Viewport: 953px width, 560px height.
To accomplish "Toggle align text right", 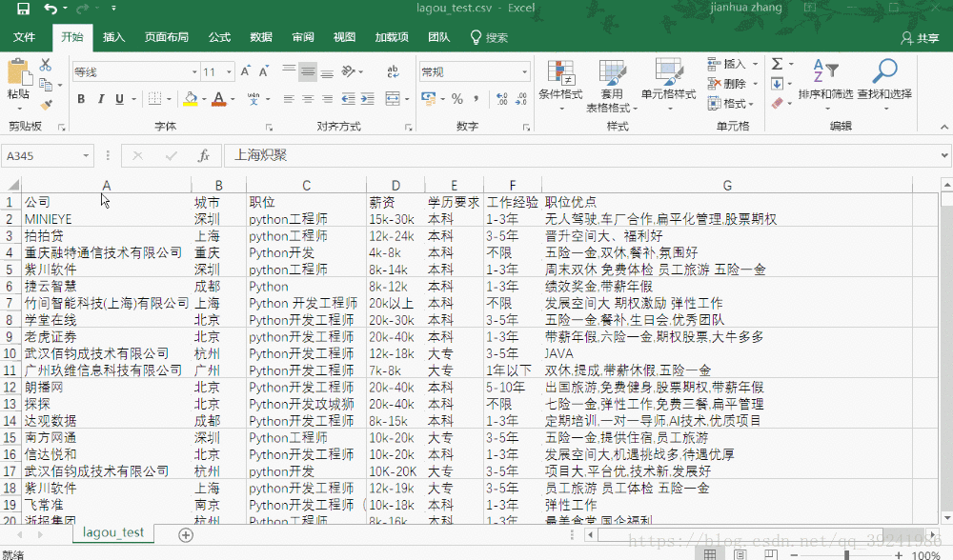I will [x=327, y=99].
